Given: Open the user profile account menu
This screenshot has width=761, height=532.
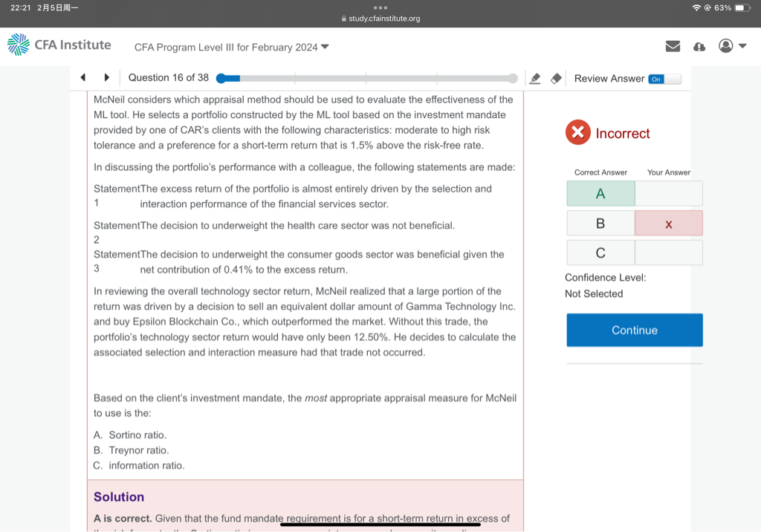Looking at the screenshot, I should (731, 46).
